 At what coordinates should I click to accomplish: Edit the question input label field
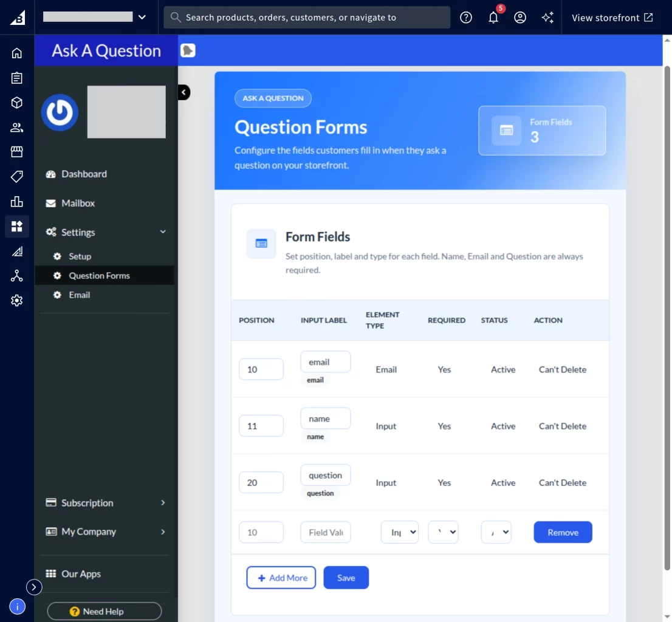click(325, 475)
